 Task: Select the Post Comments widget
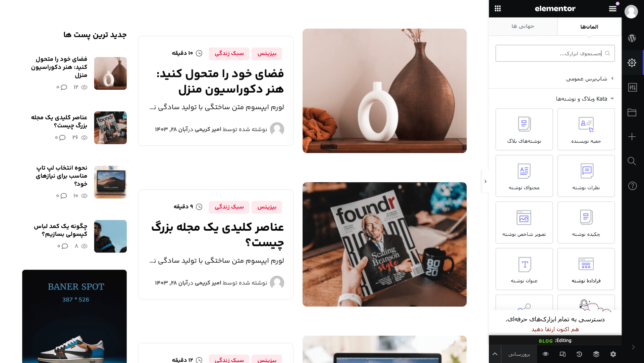tap(586, 176)
